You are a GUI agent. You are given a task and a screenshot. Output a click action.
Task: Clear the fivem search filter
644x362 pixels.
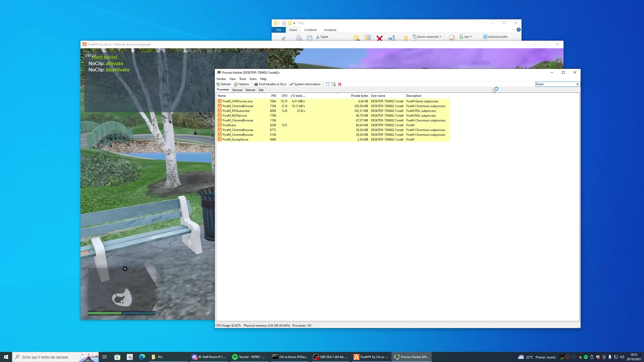point(578,84)
